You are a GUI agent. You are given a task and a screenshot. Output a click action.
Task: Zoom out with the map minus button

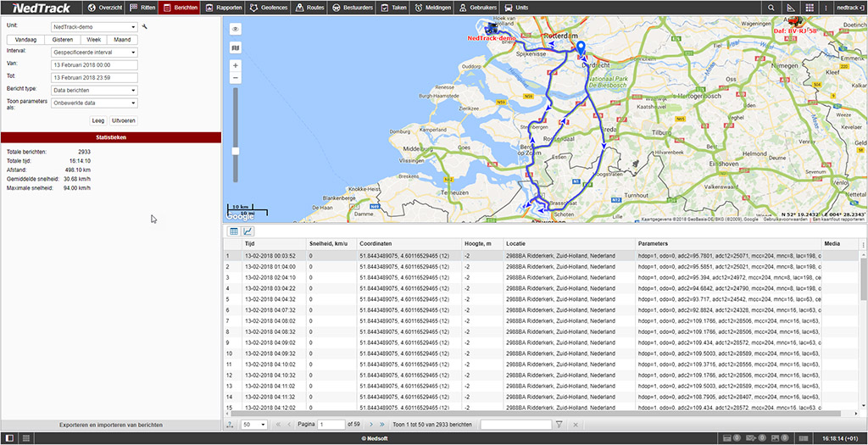coord(236,78)
